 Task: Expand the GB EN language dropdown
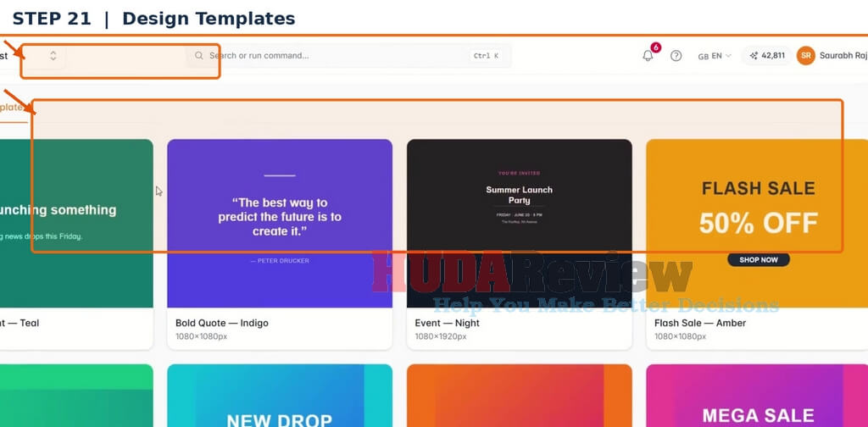(x=715, y=56)
